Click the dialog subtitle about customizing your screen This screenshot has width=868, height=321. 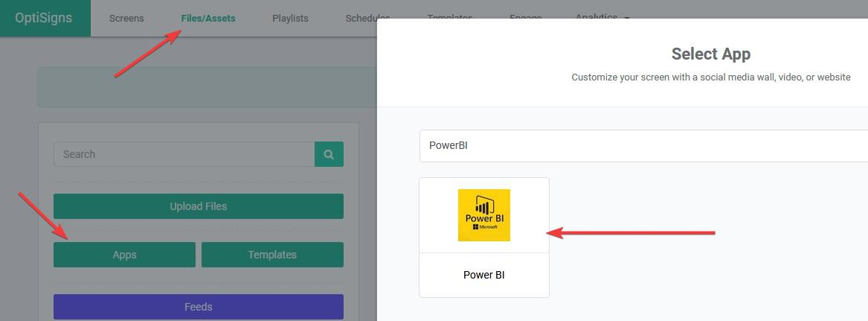[710, 77]
